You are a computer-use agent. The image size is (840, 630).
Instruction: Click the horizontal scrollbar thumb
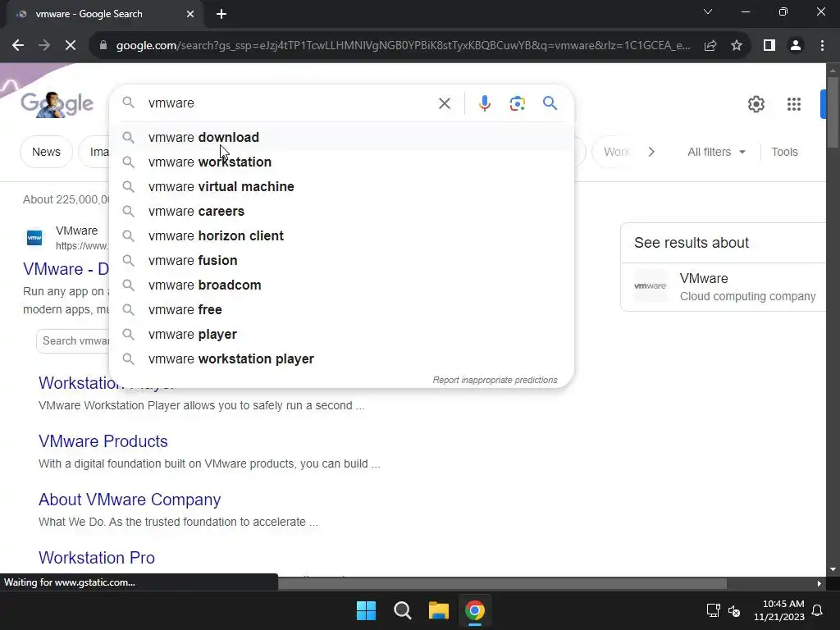[x=503, y=584]
